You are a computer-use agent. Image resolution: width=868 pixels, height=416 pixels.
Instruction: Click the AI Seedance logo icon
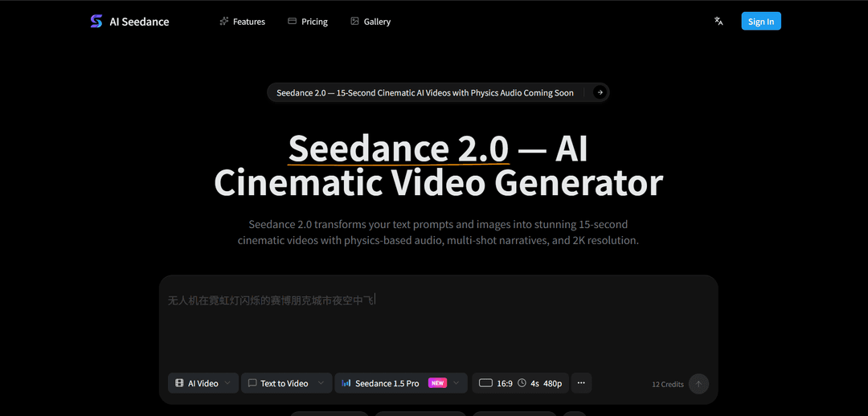(96, 22)
